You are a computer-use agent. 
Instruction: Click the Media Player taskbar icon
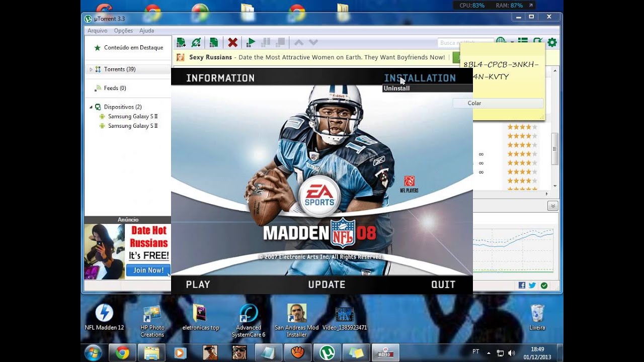click(180, 352)
